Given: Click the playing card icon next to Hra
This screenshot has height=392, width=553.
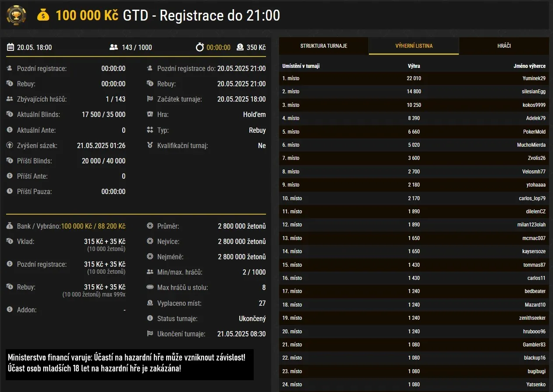Looking at the screenshot, I should pos(150,114).
